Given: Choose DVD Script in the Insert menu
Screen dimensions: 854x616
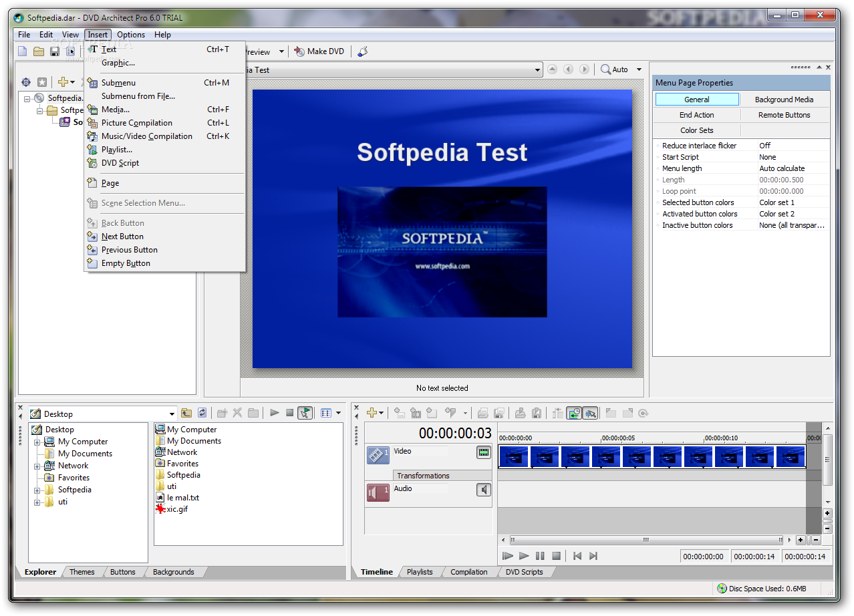Looking at the screenshot, I should pyautogui.click(x=164, y=163).
